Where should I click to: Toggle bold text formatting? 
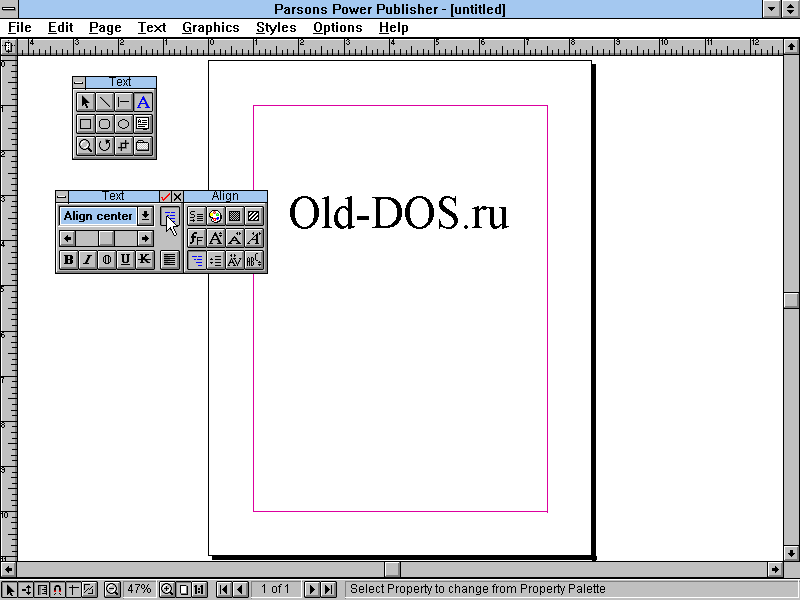point(68,260)
